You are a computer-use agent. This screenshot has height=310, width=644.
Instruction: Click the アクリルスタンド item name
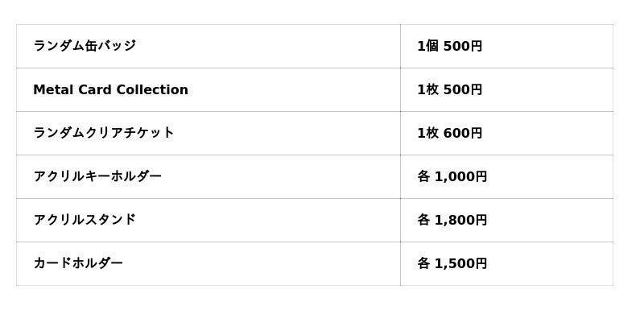click(x=85, y=220)
